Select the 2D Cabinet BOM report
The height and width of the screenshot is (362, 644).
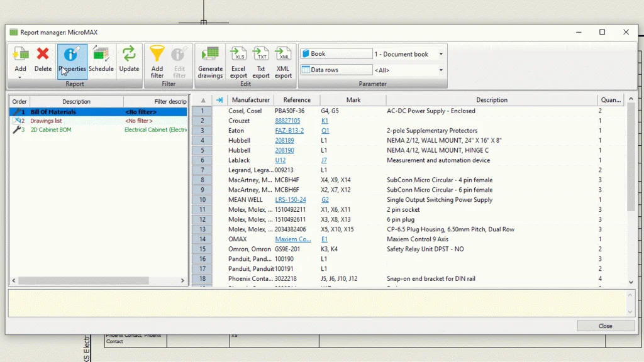click(50, 130)
